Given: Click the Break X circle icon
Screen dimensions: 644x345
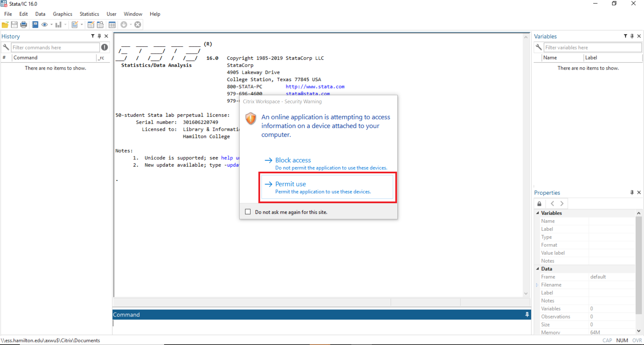Looking at the screenshot, I should pos(138,24).
